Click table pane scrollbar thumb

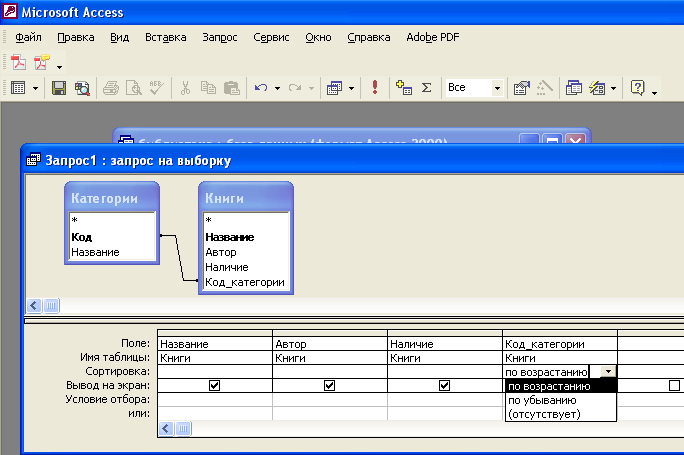(x=51, y=305)
